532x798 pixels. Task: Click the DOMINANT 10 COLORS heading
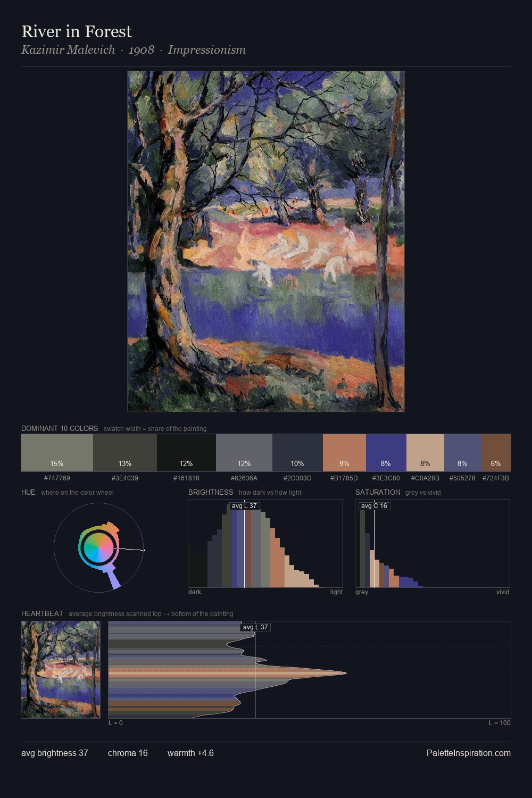pyautogui.click(x=60, y=428)
